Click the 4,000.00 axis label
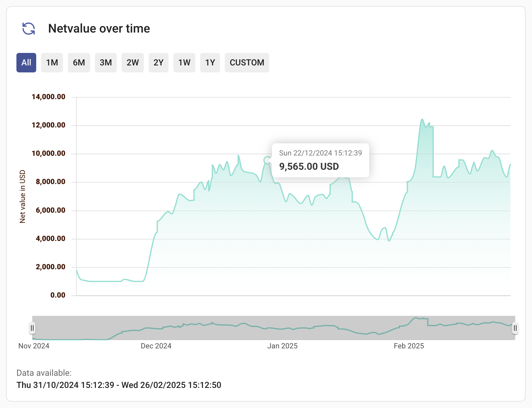Viewport: 532px width, 408px height. [50, 239]
